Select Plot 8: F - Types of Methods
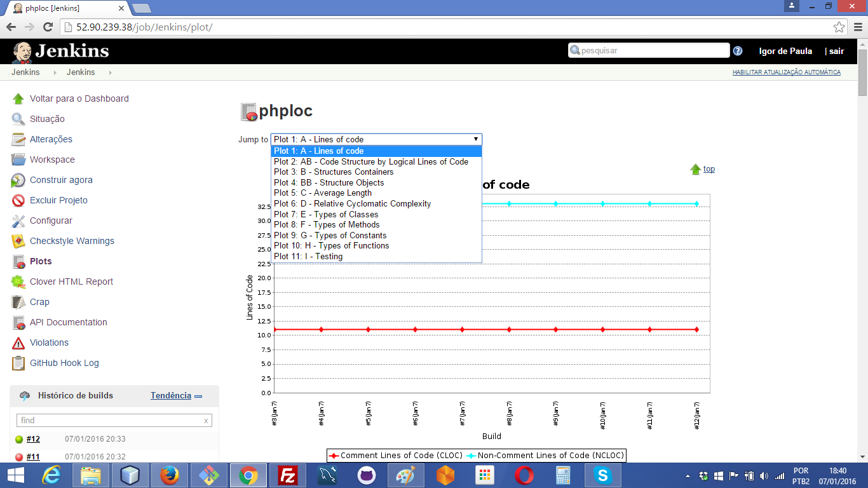Viewport: 868px width, 488px height. tap(376, 224)
